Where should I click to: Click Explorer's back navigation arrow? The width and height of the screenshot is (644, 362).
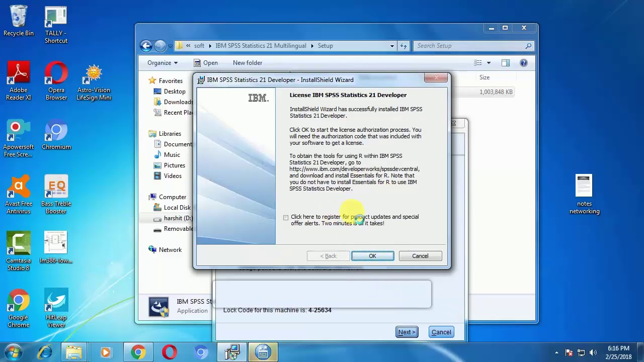146,46
